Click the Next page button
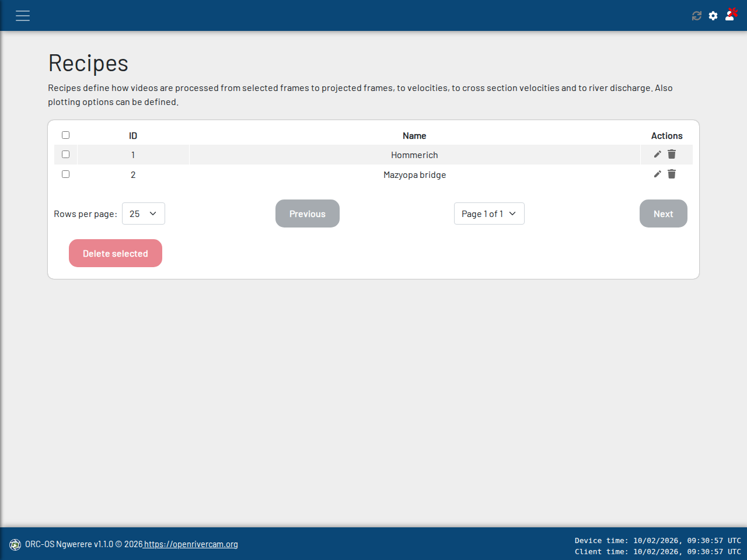This screenshot has width=747, height=560. pos(664,213)
